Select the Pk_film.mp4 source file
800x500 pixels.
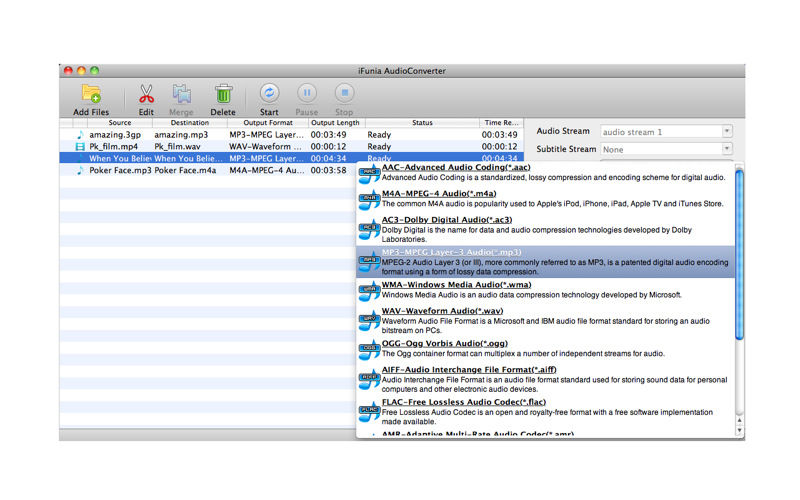(x=113, y=146)
